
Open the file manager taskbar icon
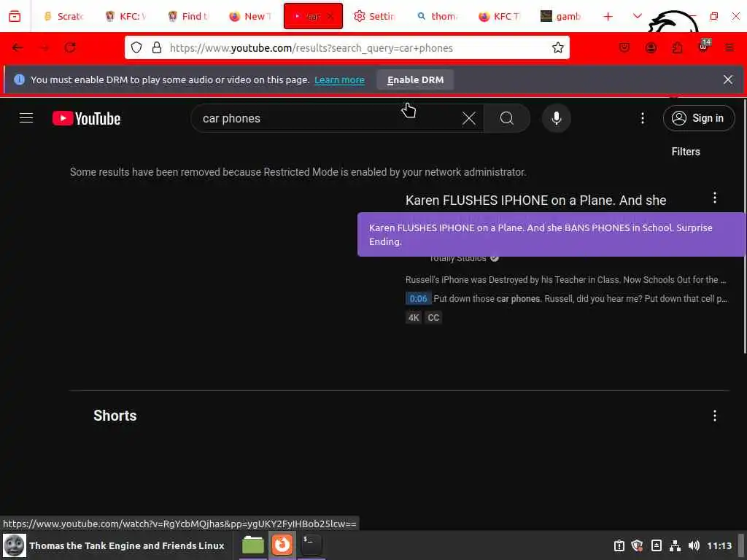253,545
